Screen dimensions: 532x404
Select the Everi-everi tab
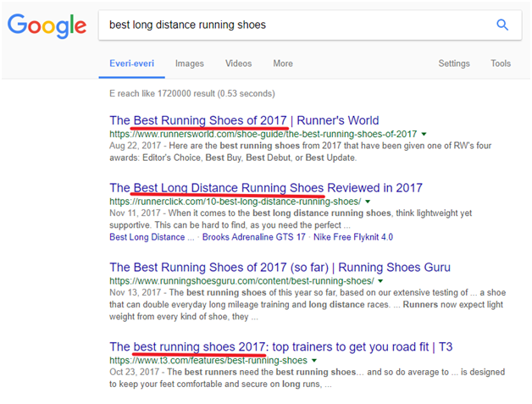coord(131,64)
